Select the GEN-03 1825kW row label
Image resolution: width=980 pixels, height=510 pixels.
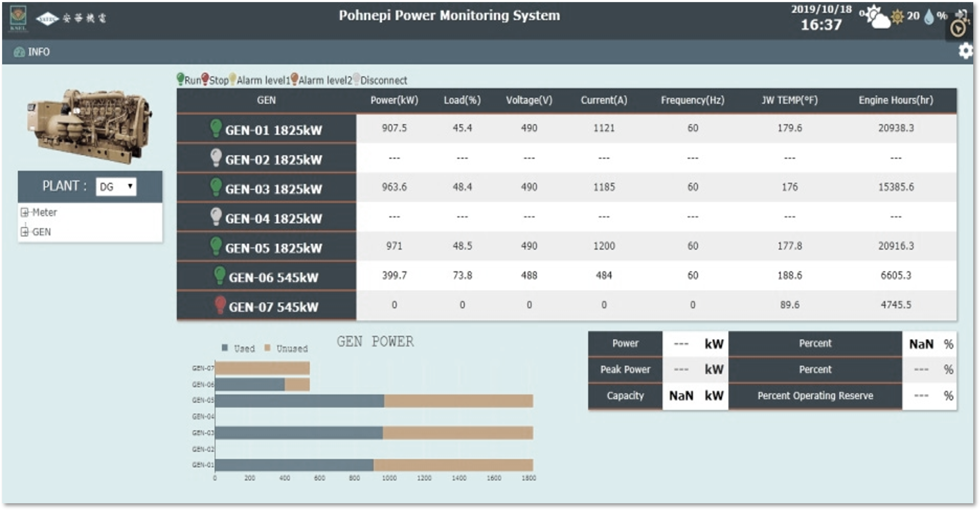[x=273, y=189]
